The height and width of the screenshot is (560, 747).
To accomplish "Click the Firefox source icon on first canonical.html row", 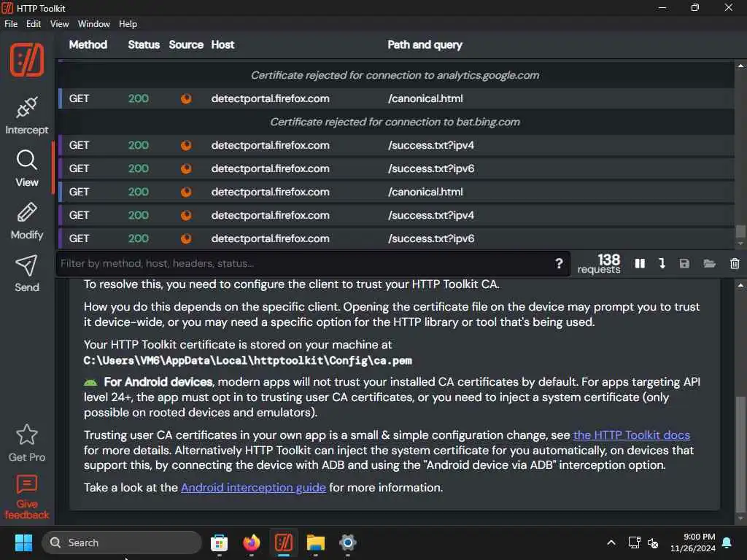I will (x=186, y=98).
